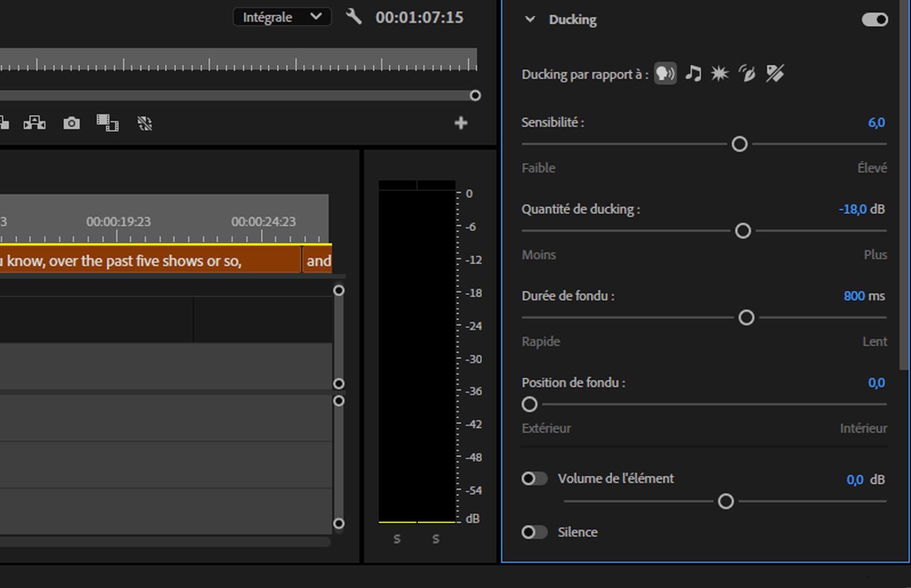Click the plus button to add panel buttons

tap(462, 123)
